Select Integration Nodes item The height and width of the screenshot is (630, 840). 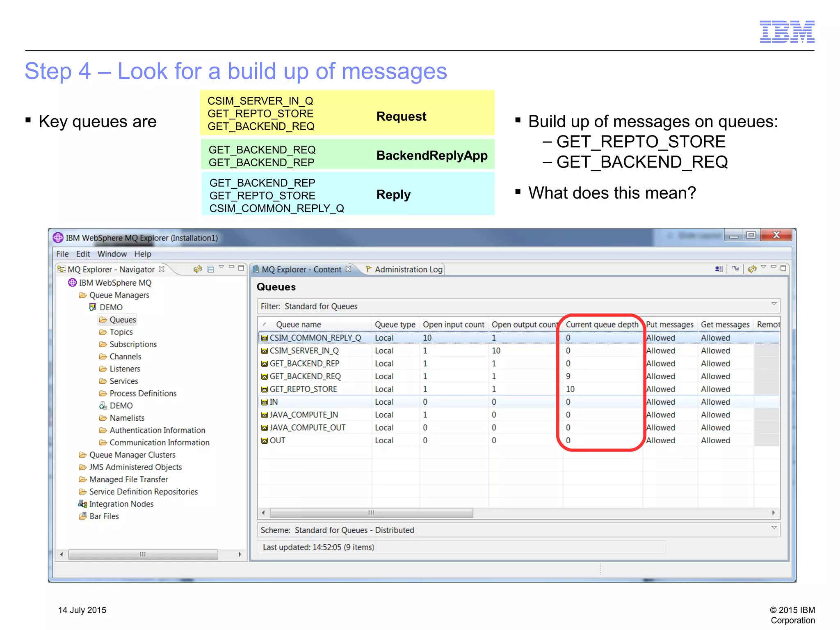click(x=116, y=504)
